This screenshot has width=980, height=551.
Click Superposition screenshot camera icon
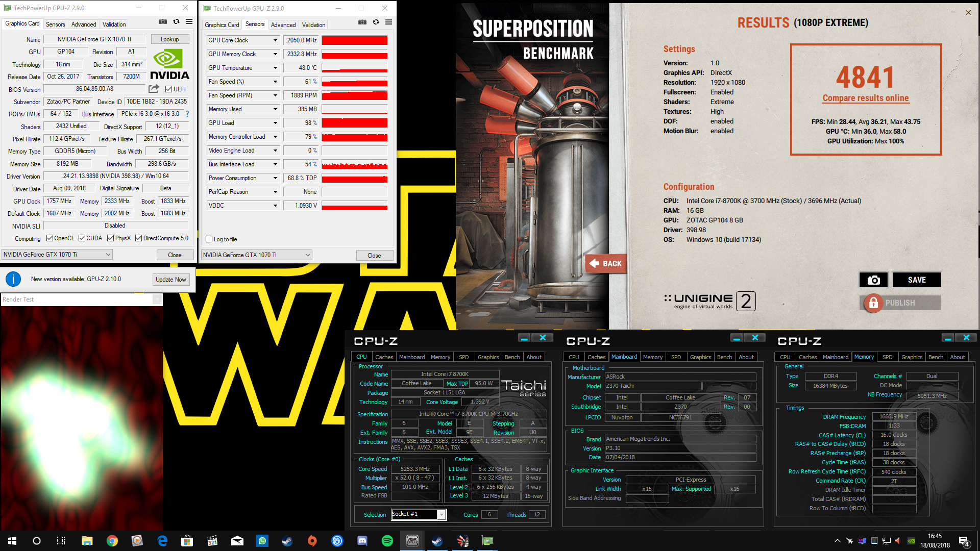coord(873,280)
